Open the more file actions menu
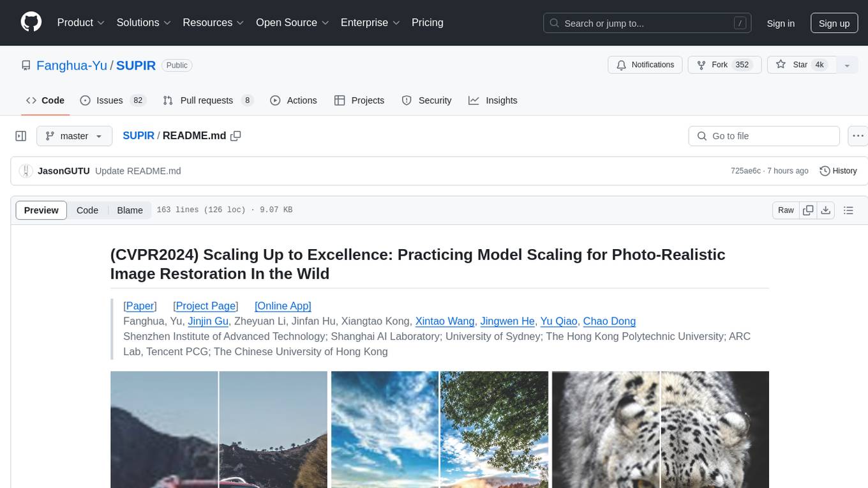 point(858,136)
